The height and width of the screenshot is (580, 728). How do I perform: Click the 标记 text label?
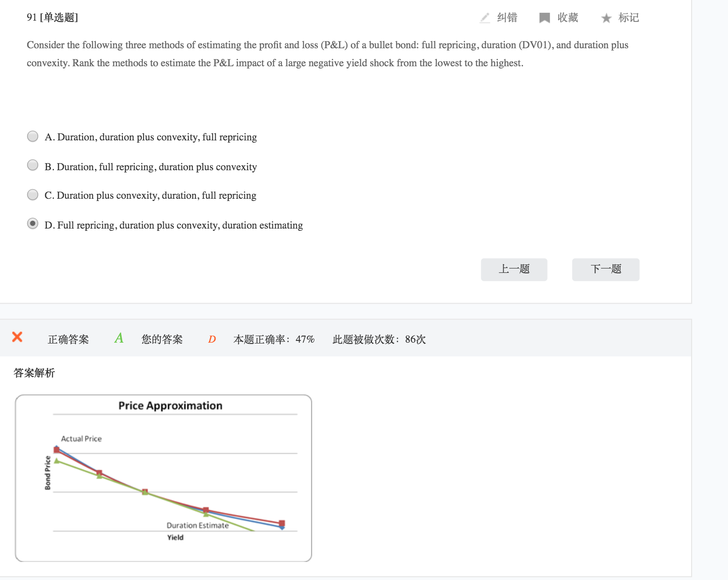click(x=629, y=18)
